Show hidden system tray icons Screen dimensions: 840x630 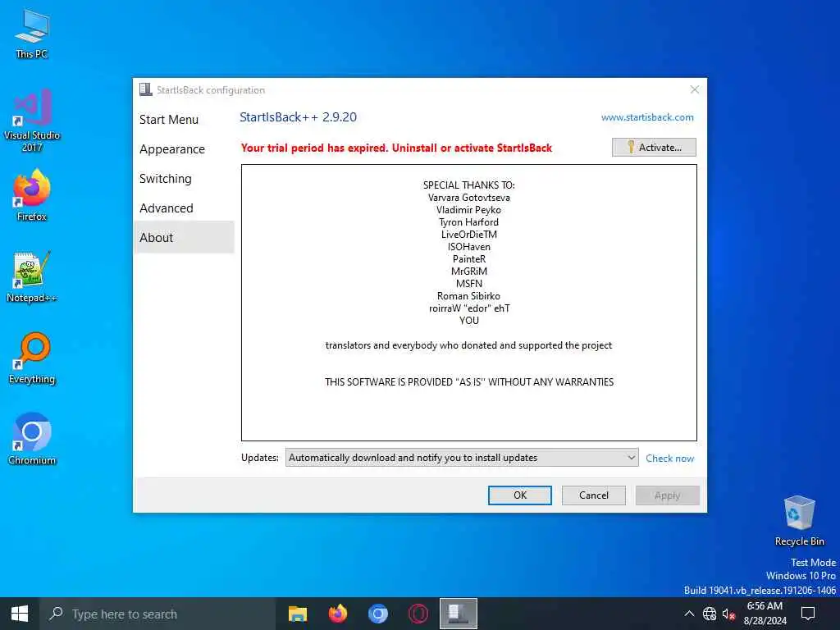tap(689, 614)
